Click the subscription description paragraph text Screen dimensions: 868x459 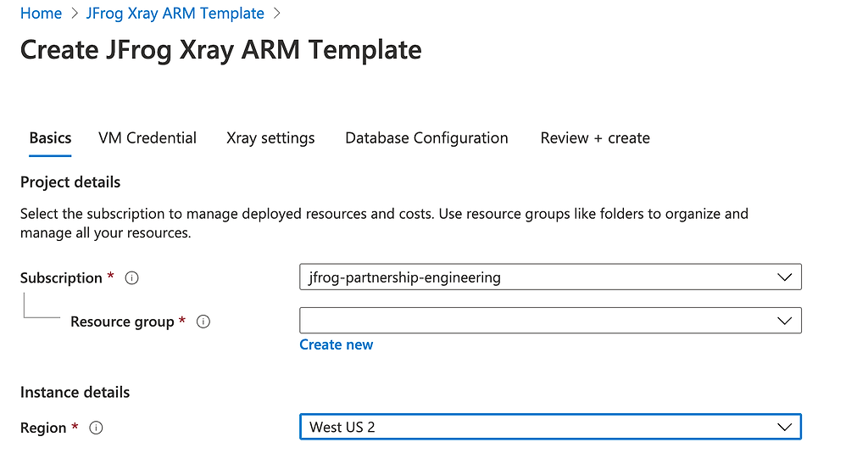point(384,223)
